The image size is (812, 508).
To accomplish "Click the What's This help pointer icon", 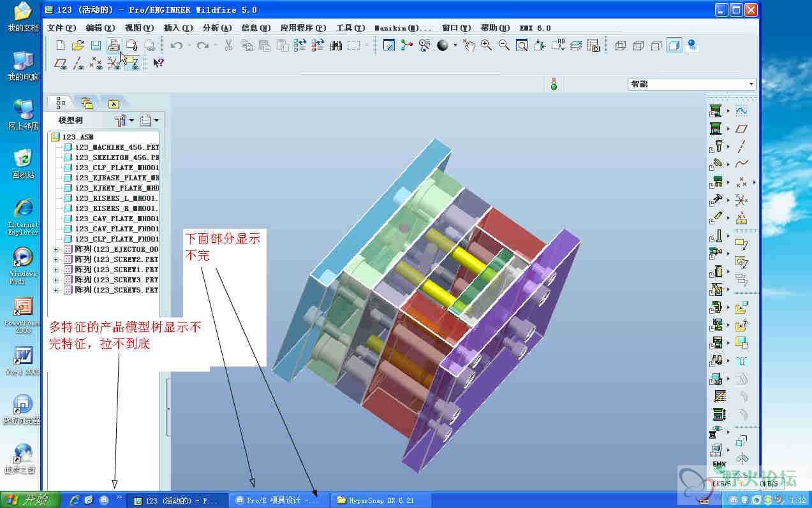I will (159, 62).
